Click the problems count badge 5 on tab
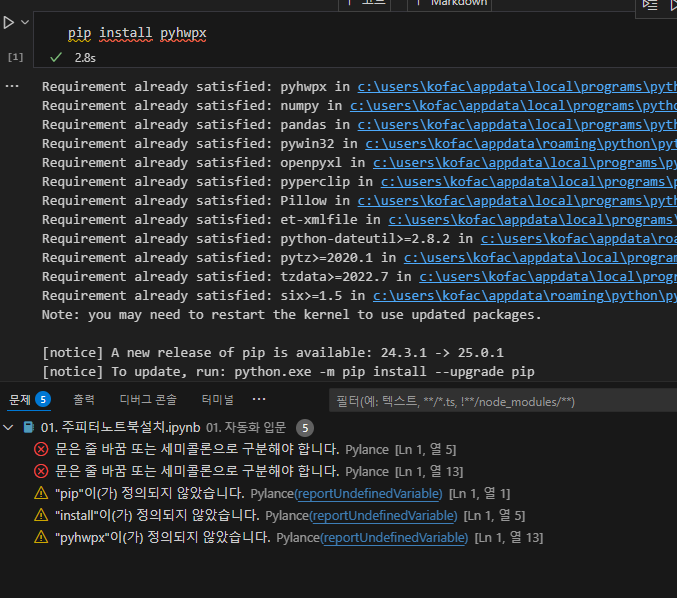Image resolution: width=677 pixels, height=598 pixels. click(43, 400)
